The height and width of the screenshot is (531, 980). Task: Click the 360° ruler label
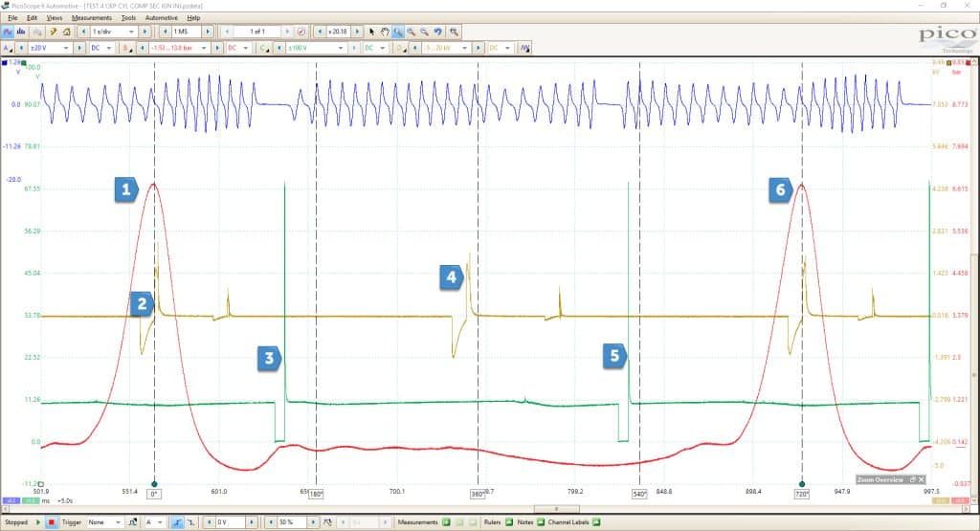pyautogui.click(x=478, y=494)
